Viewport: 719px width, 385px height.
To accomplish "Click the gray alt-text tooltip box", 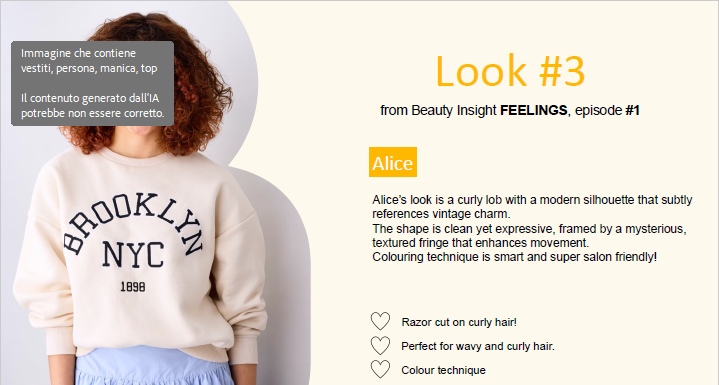I will point(93,83).
